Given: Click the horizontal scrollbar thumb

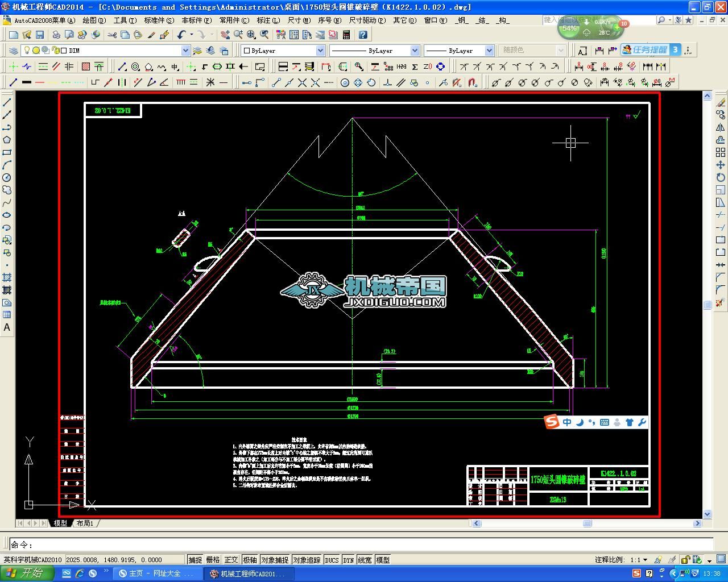Looking at the screenshot, I should [587, 523].
